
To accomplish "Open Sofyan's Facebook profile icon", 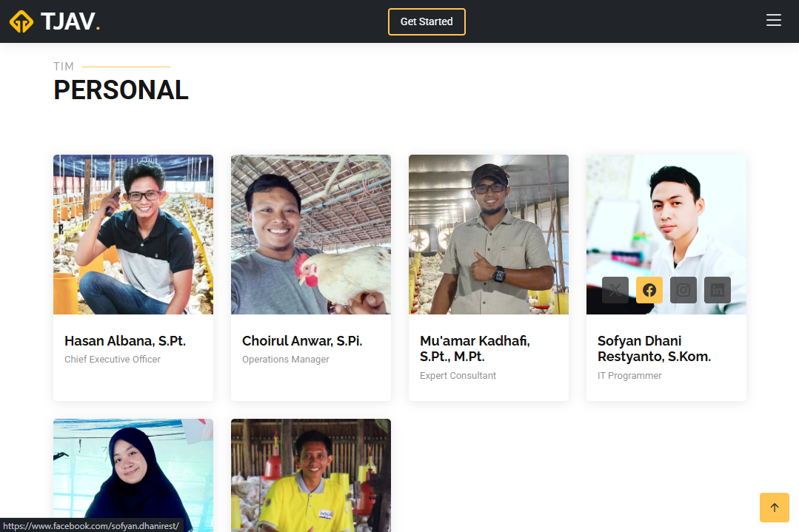I will coord(649,290).
